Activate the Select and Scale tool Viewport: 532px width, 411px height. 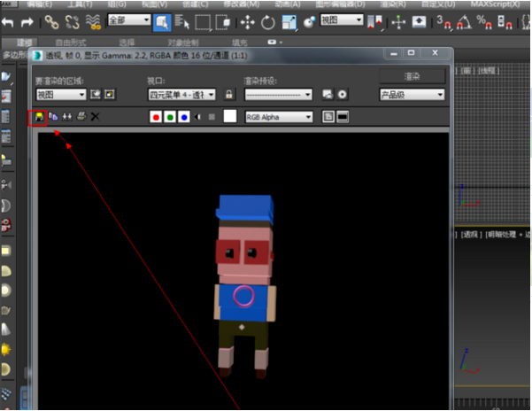click(289, 23)
